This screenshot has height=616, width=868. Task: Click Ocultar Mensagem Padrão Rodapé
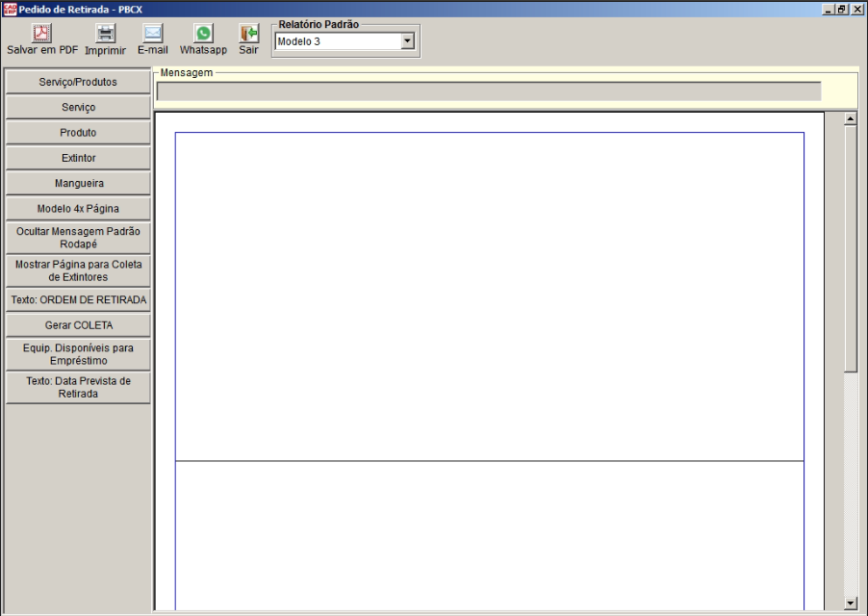tap(78, 238)
